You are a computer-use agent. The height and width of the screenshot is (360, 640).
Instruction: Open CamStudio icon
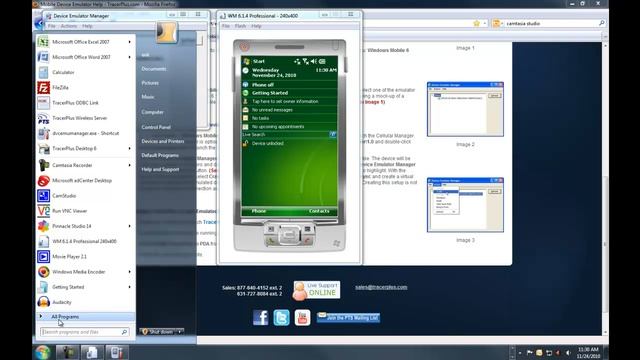(43, 196)
